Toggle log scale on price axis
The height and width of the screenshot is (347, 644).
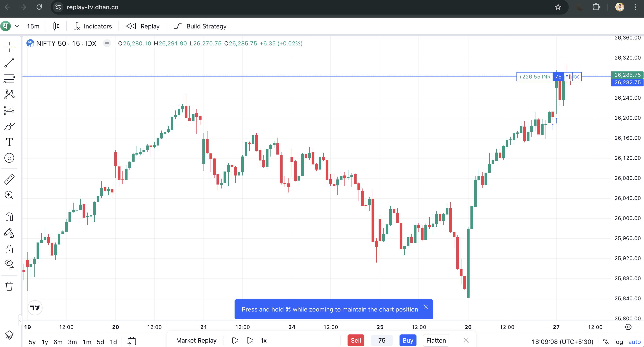(x=618, y=341)
